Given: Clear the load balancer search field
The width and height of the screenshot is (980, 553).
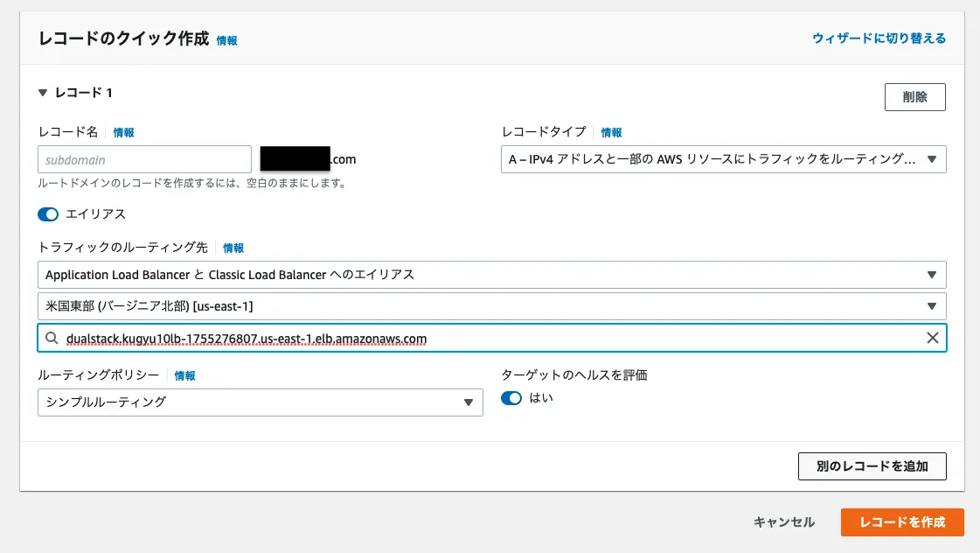Looking at the screenshot, I should click(x=932, y=338).
